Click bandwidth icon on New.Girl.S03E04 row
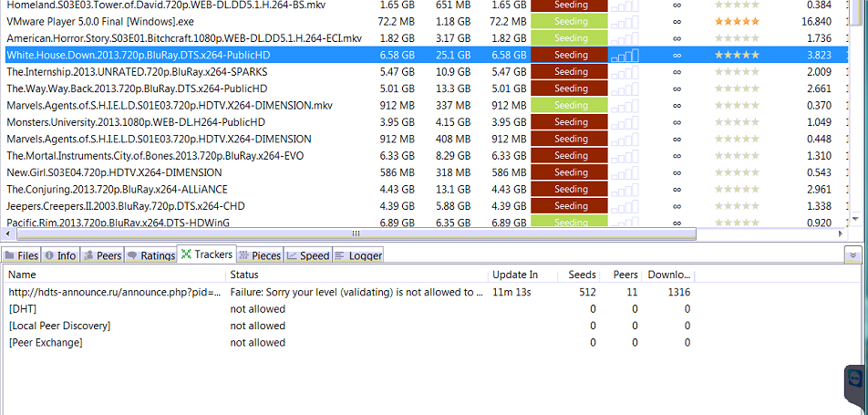The height and width of the screenshot is (415, 868). click(625, 172)
